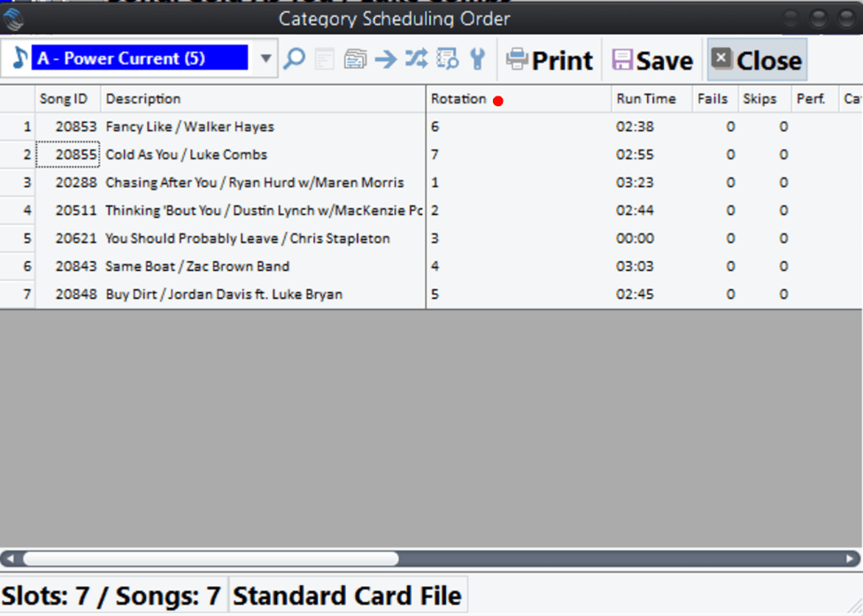Save the scheduling order
863x616 pixels.
[x=651, y=60]
